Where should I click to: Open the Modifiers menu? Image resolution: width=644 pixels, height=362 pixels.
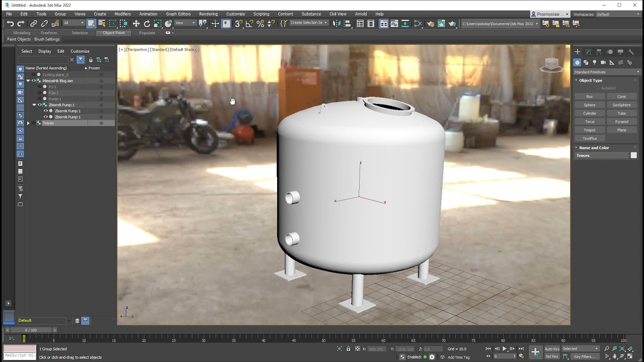(x=123, y=14)
